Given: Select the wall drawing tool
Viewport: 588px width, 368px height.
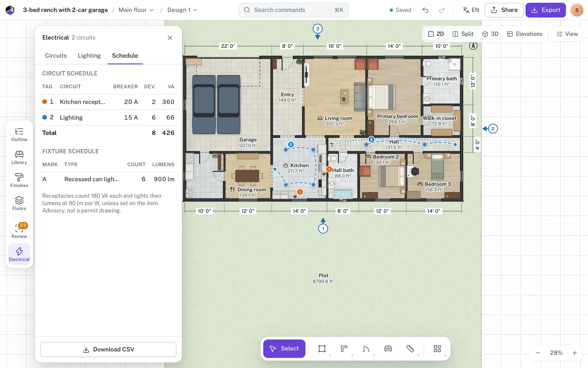Looking at the screenshot, I should point(344,349).
